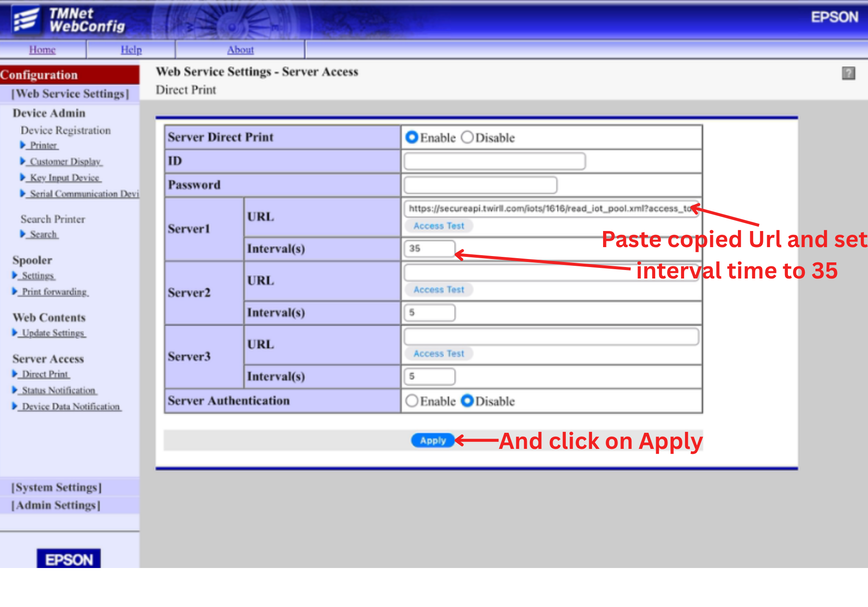Click Access Test for Server1
The image size is (868, 607).
click(x=439, y=226)
